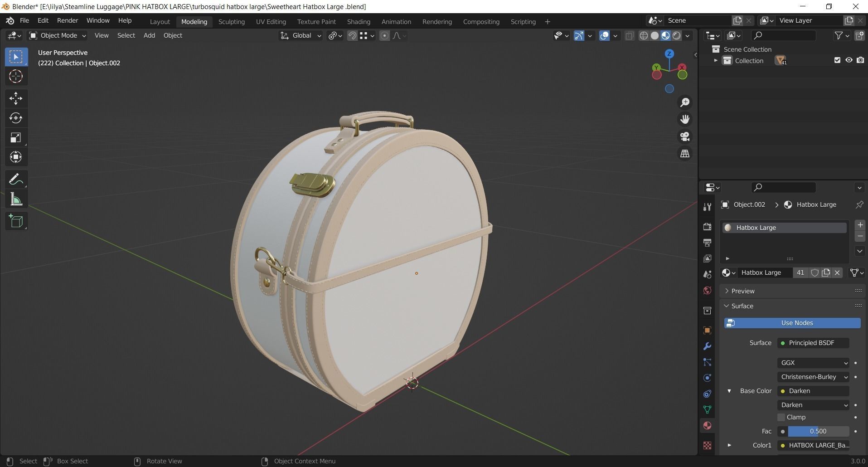
Task: Switch to rendered viewport shading
Action: (x=677, y=35)
